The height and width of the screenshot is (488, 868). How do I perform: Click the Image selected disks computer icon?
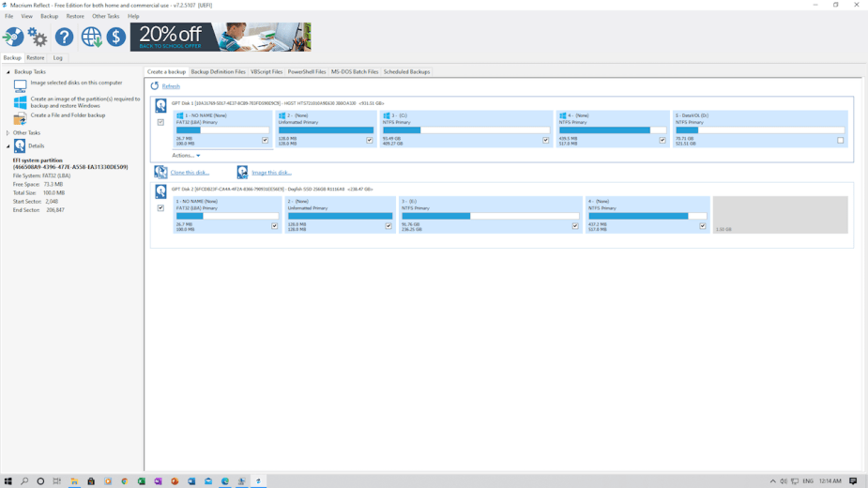tap(20, 85)
